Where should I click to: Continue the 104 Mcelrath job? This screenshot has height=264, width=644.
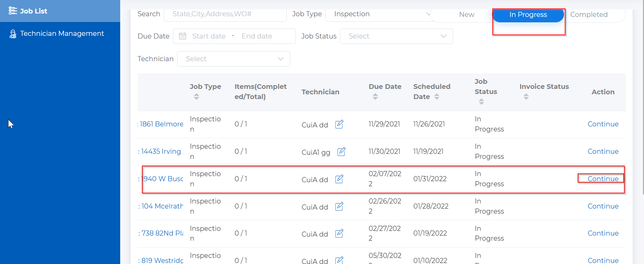pos(603,206)
